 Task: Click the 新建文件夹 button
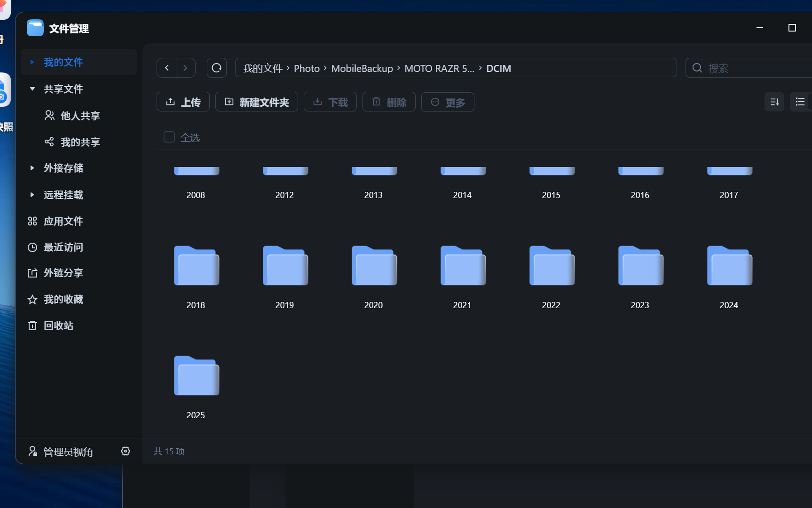tap(257, 102)
